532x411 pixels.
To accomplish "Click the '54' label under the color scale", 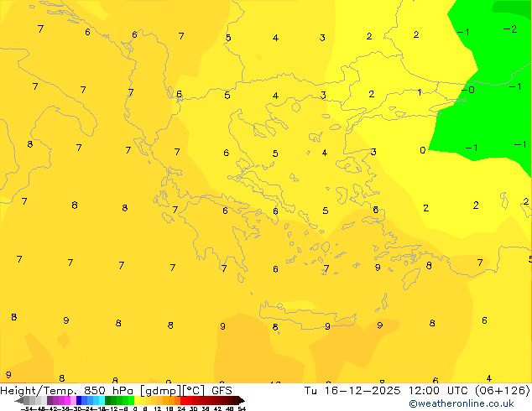I will coord(242,408).
